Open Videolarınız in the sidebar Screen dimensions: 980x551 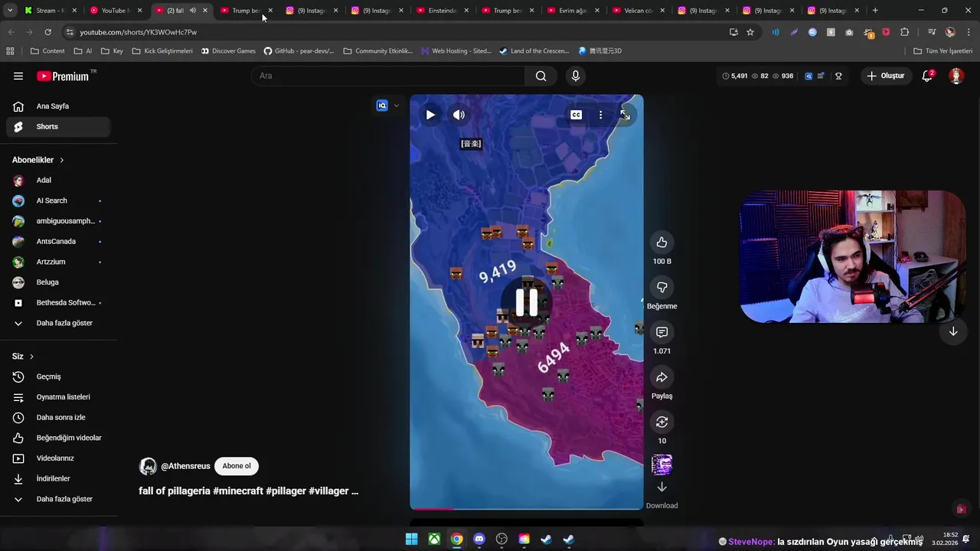tap(58, 458)
